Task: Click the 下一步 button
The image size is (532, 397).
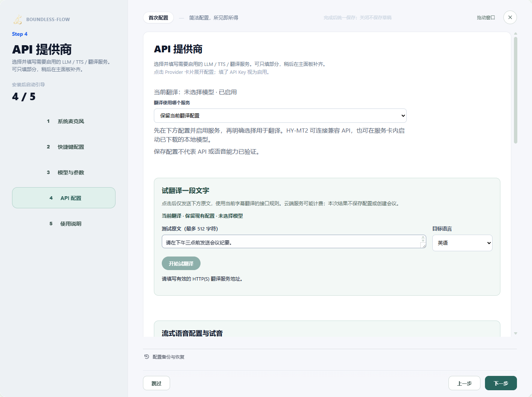Action: coord(501,383)
